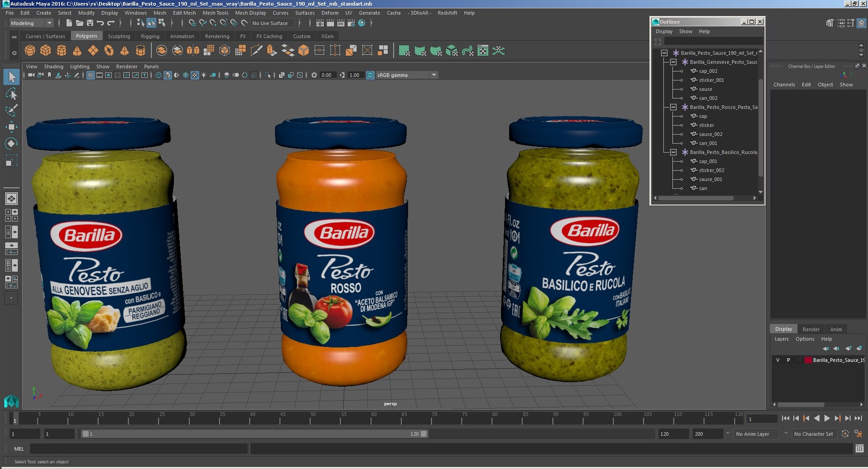The height and width of the screenshot is (469, 868).
Task: Choose the Lasso select tool
Action: 12,94
